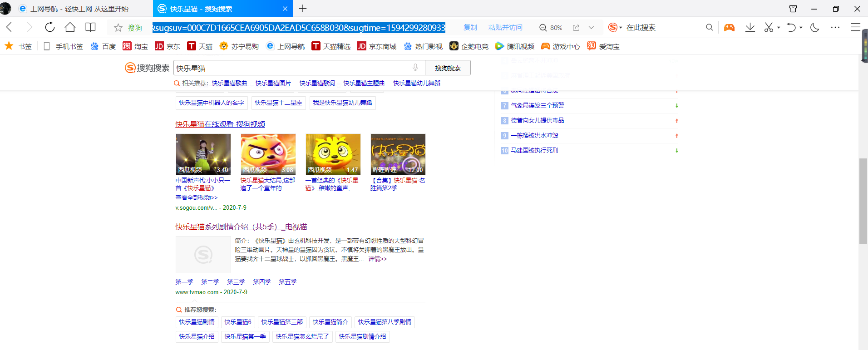The height and width of the screenshot is (350, 868).
Task: Click the screenshot scissors tool
Action: tap(769, 27)
